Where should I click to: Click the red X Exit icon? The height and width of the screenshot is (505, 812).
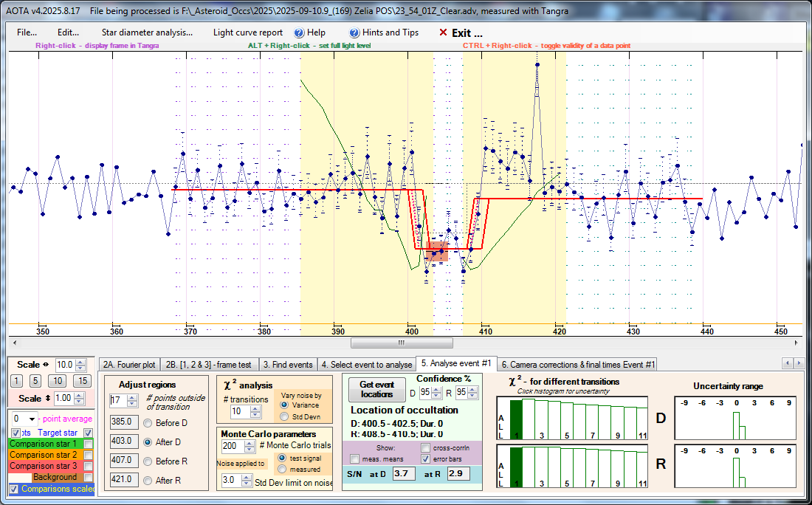click(x=443, y=32)
